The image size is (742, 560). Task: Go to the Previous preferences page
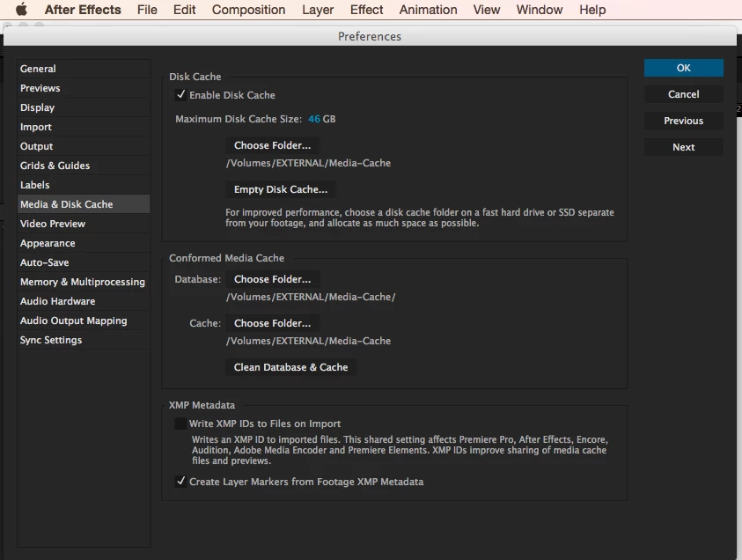[x=683, y=121]
